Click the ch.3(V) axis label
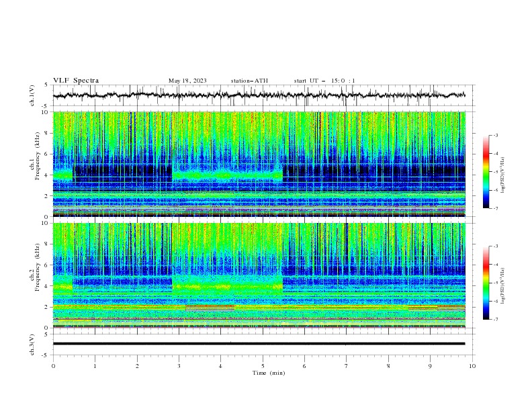This screenshot has width=532, height=411. 32,345
